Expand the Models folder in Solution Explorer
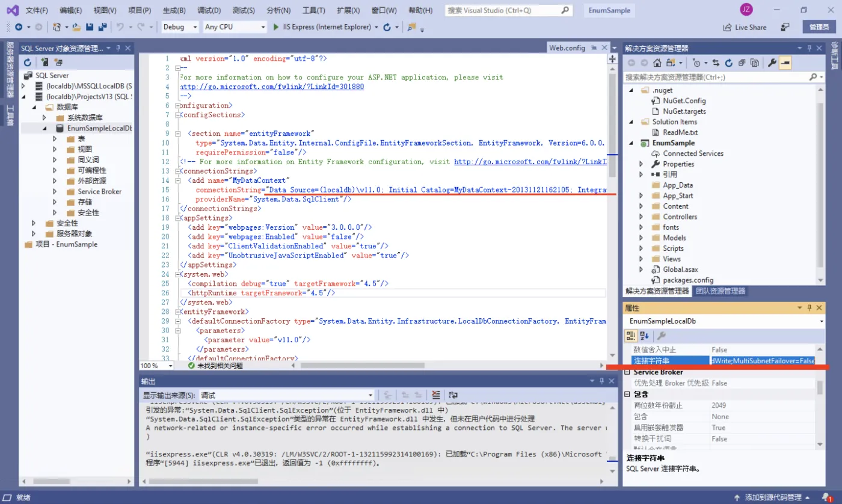The width and height of the screenshot is (842, 504). (x=641, y=238)
